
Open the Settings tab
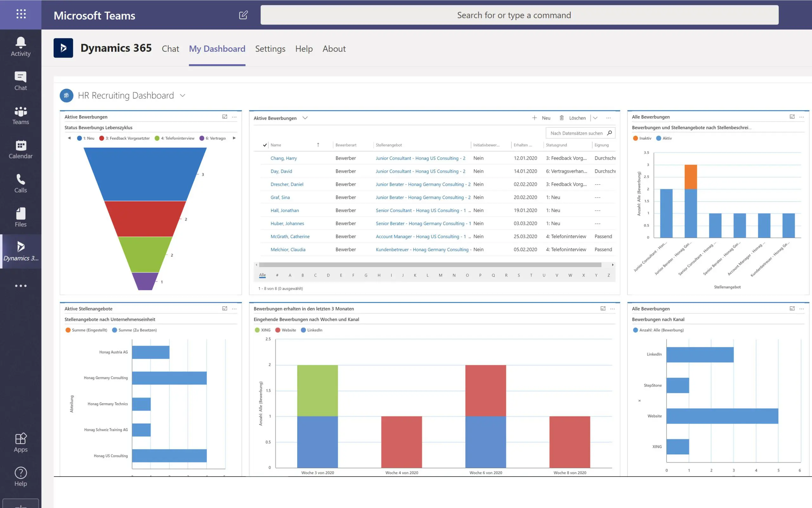tap(270, 49)
